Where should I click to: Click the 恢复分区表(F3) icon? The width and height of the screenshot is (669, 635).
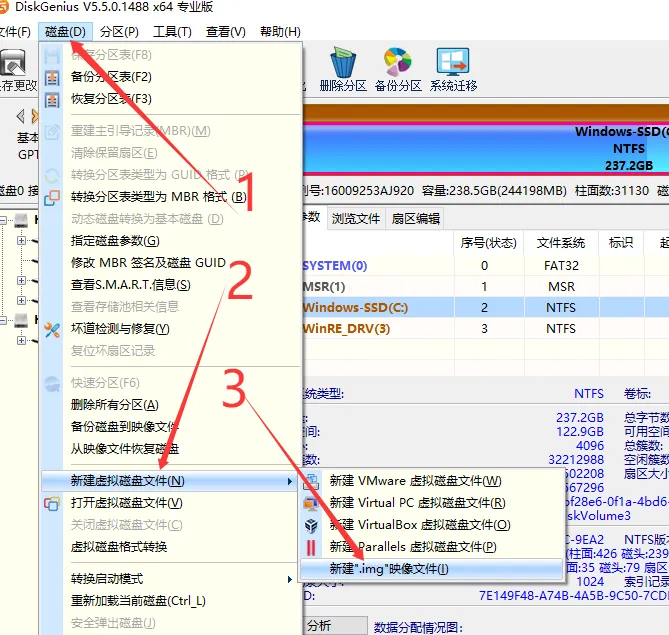click(52, 99)
